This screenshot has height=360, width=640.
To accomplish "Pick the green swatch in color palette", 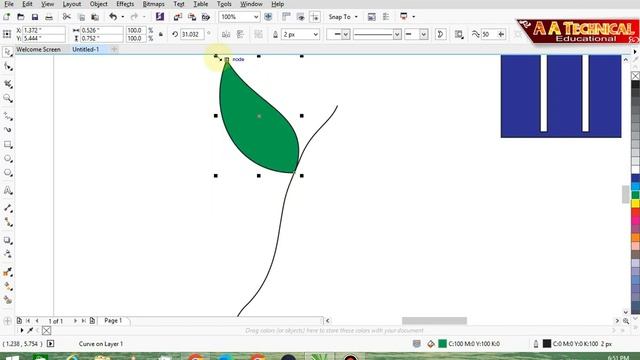I will [636, 195].
